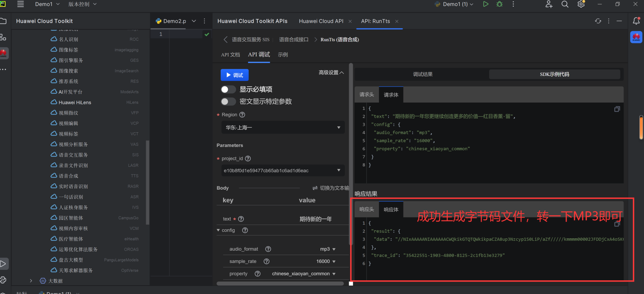Open the main hamburger menu

coord(20,4)
